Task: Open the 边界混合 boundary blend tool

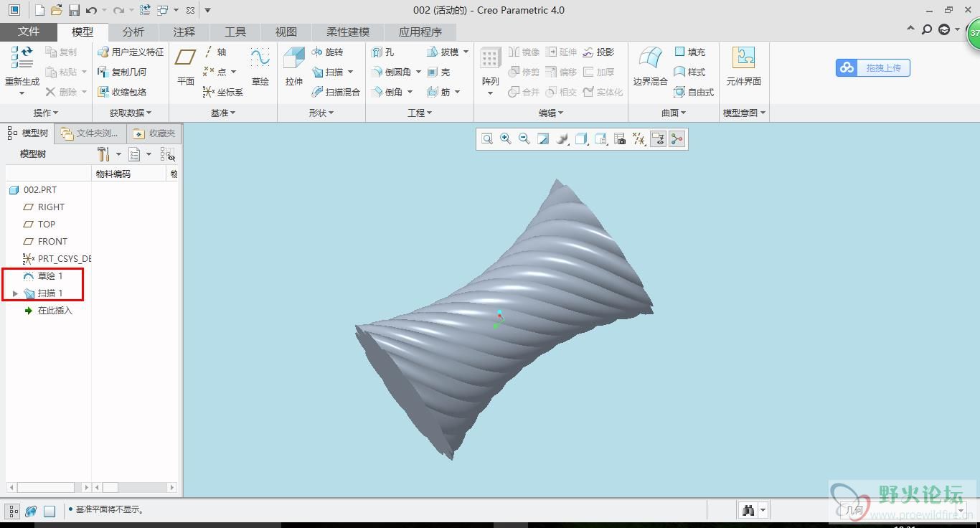Action: [x=651, y=66]
